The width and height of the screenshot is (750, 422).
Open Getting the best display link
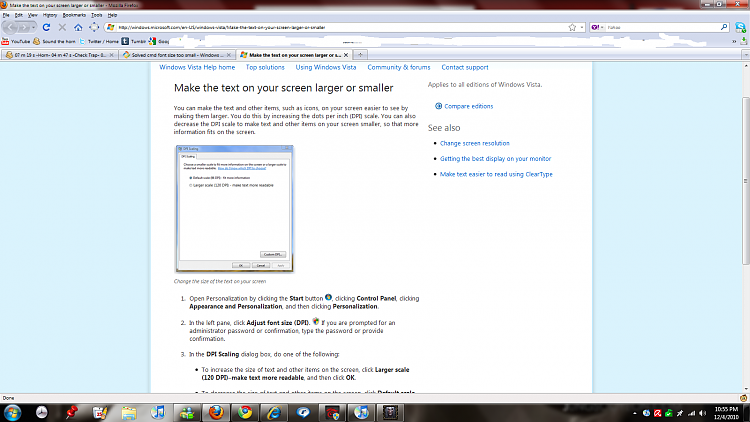click(x=496, y=158)
